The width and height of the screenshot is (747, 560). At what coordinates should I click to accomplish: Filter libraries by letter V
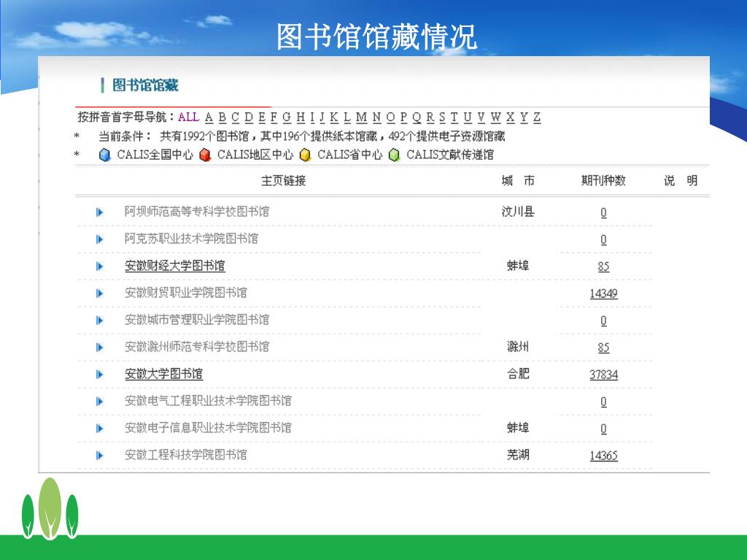(481, 117)
